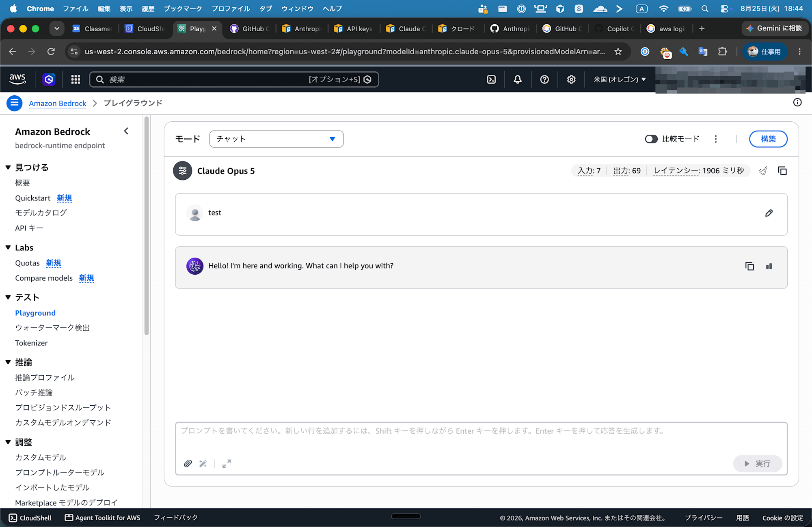Open the Amazon Bedrock breadcrumb link
812x527 pixels.
[58, 103]
